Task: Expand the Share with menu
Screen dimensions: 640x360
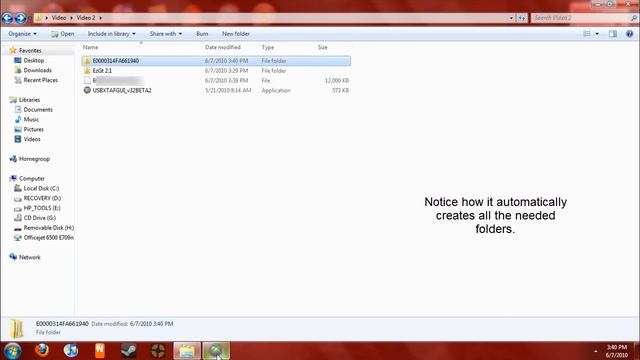Action: pos(166,34)
